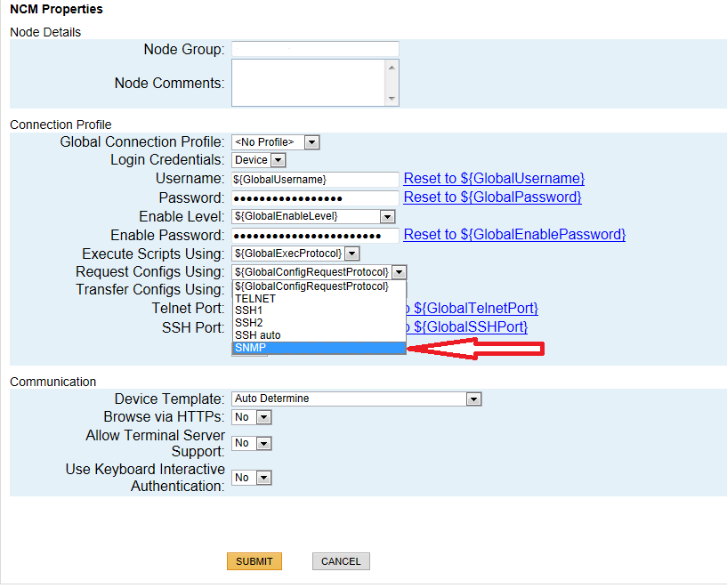Collapse the Request Configs Using dropdown arrow

400,272
